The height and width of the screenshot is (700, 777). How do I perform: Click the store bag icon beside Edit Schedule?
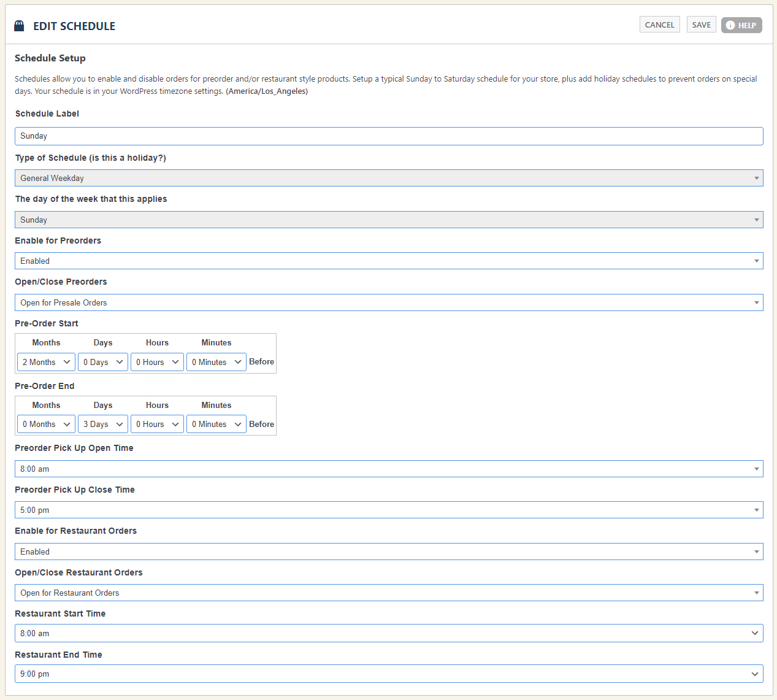tap(19, 26)
